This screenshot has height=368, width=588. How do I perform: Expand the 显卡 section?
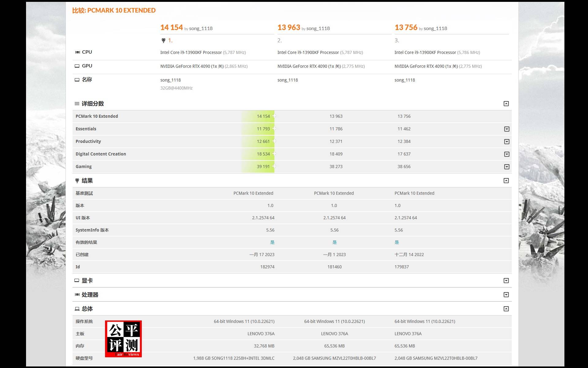(506, 281)
